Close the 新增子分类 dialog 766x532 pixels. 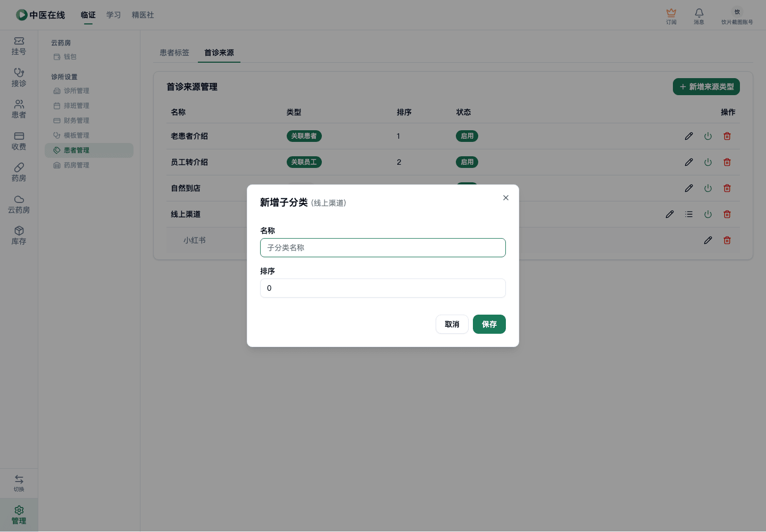click(506, 198)
